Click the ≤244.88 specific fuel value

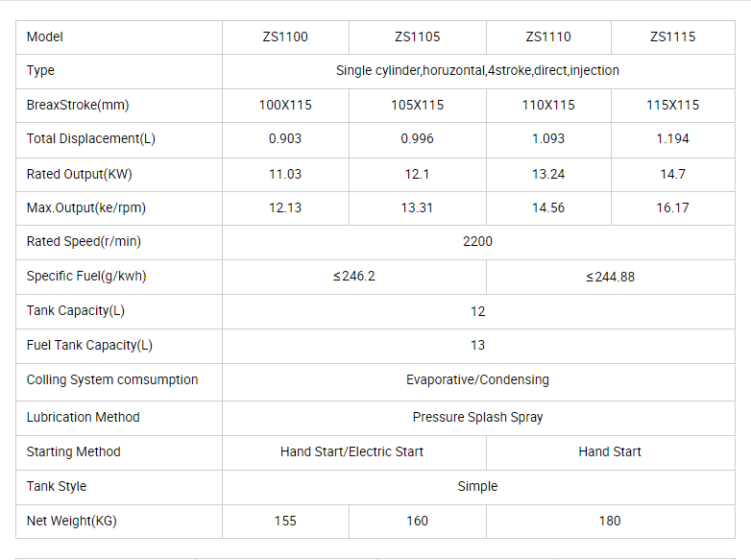tap(610, 277)
